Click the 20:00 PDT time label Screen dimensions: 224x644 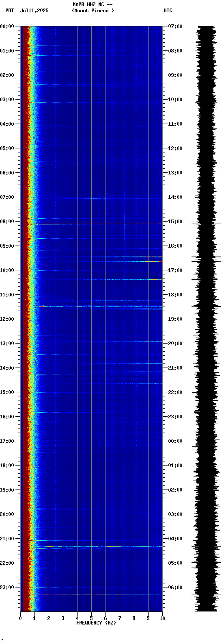[7, 514]
